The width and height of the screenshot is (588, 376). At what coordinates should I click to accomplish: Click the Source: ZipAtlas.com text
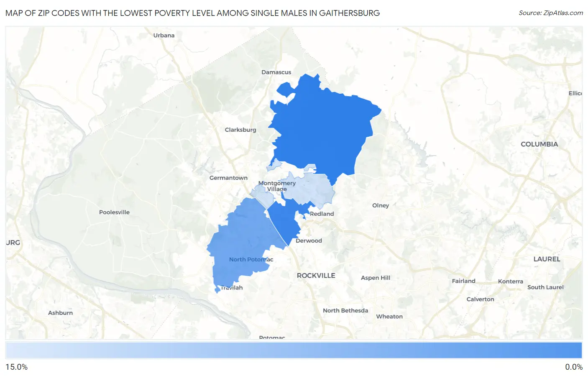551,13
